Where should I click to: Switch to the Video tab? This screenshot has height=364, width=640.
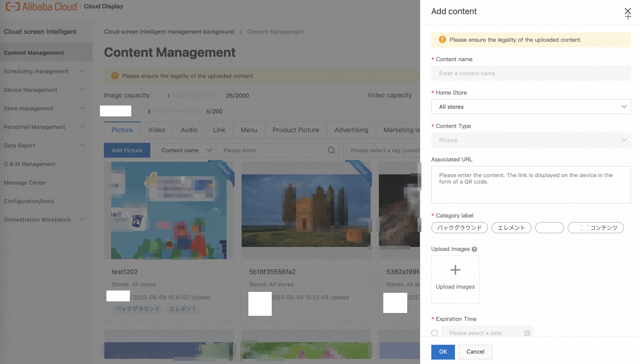[x=157, y=130]
